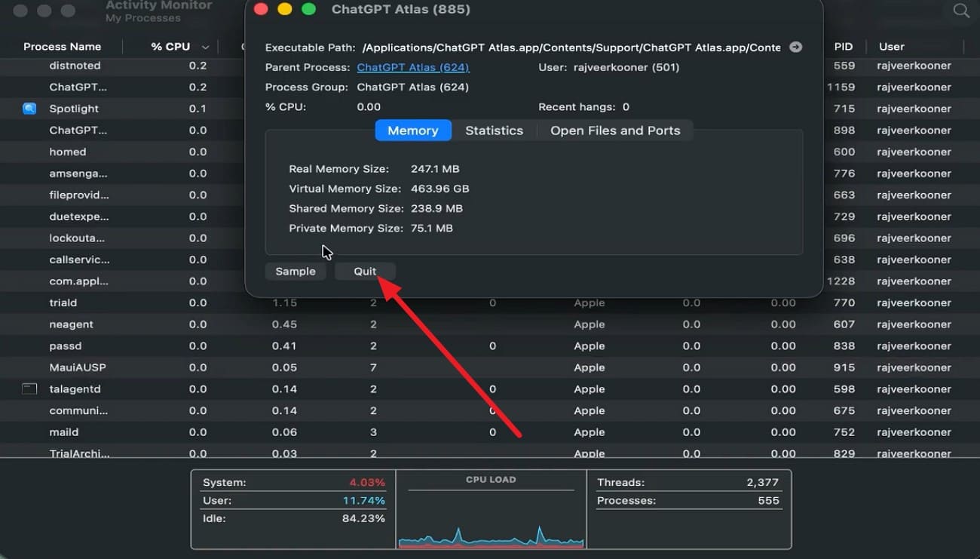This screenshot has width=980, height=559.
Task: Close the ChatGPT Atlas (885) info window
Action: (x=261, y=10)
